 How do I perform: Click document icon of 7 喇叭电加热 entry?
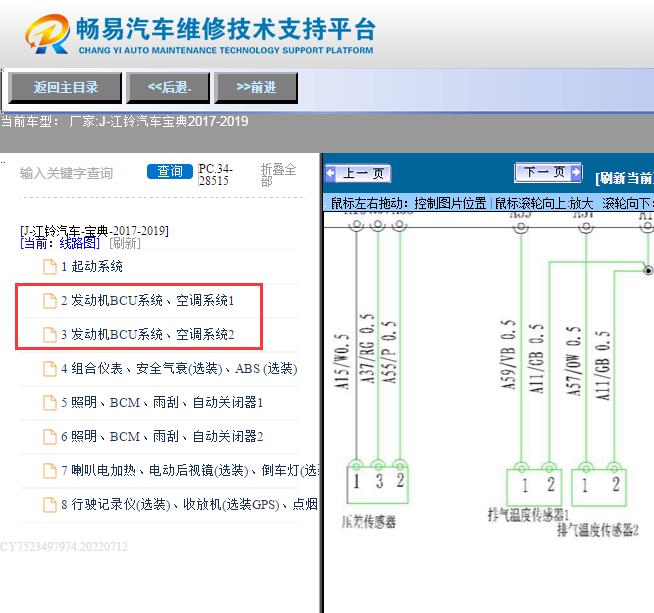50,470
